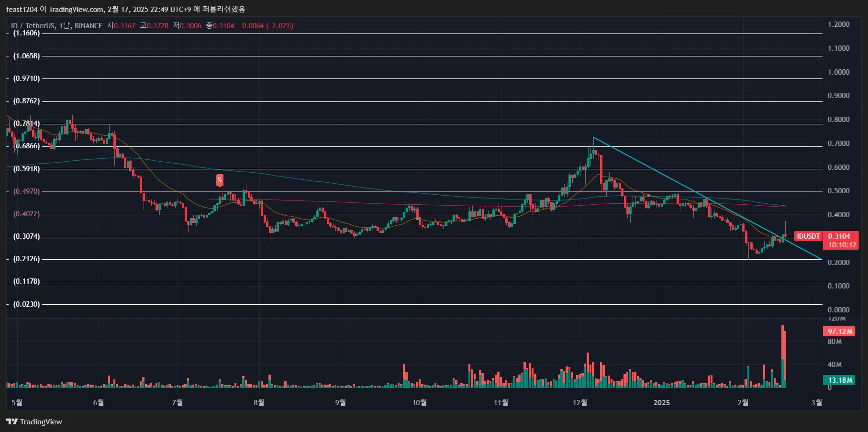
Task: Click 8월 on the time axis
Action: (258, 402)
